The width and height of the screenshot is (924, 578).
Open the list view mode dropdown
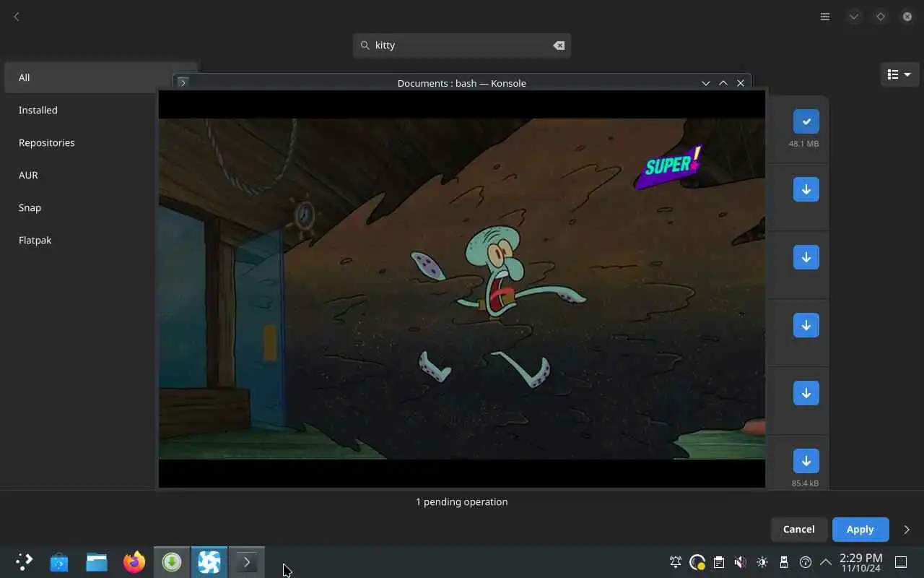pos(899,74)
